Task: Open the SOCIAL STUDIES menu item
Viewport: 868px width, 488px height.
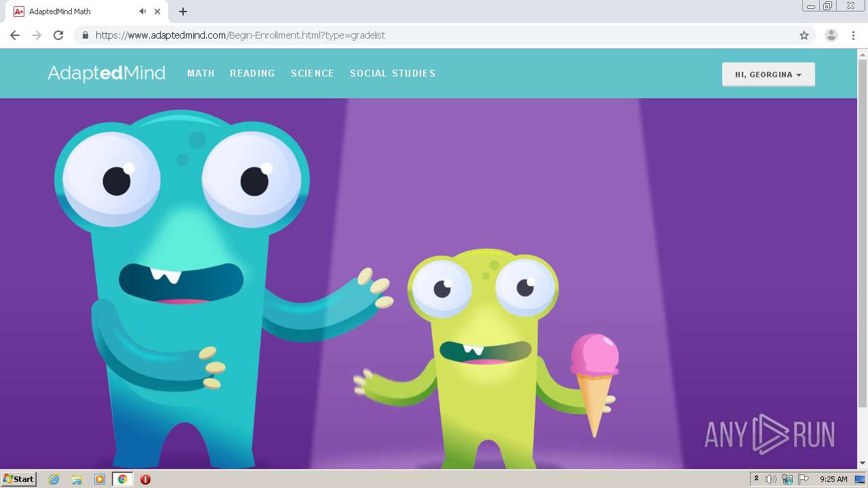Action: pos(393,73)
